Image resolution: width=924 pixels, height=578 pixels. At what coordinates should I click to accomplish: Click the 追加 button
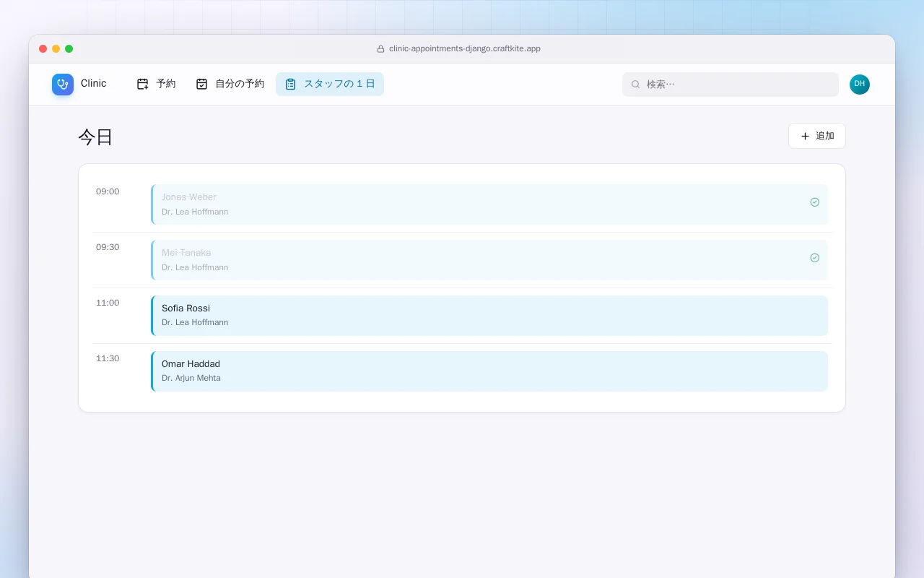pyautogui.click(x=817, y=136)
